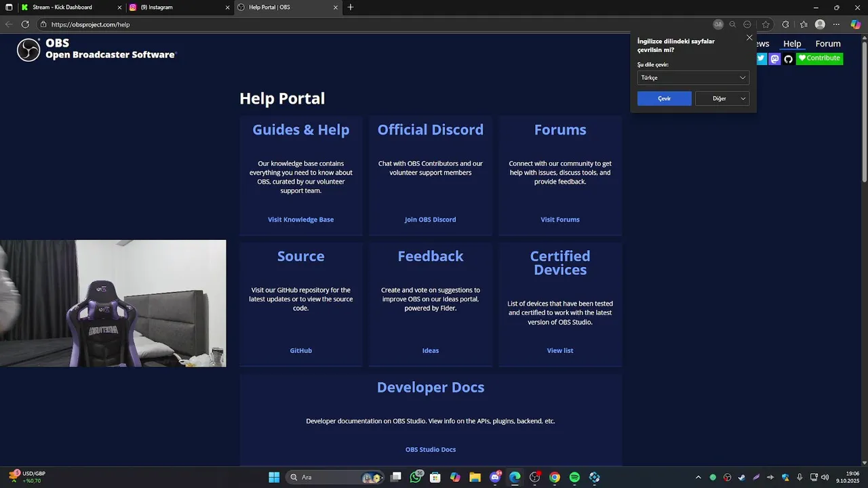This screenshot has height=488, width=868.
Task: Open Spotify from the taskbar
Action: (574, 477)
